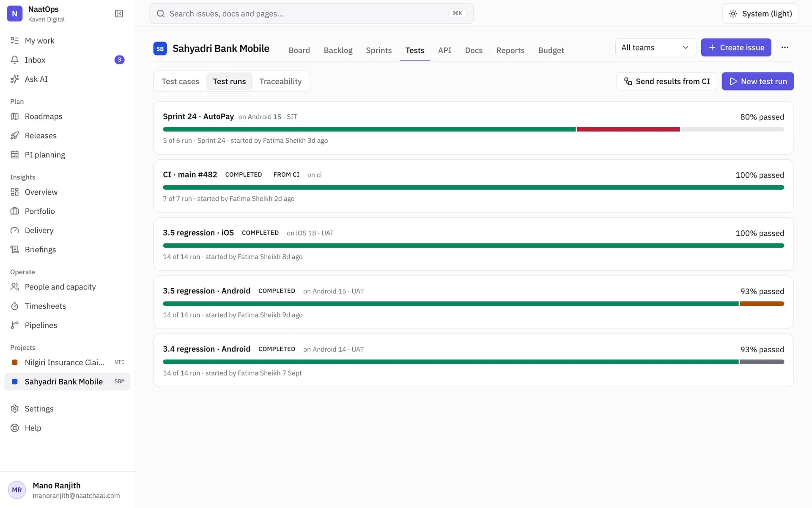Image resolution: width=812 pixels, height=508 pixels.
Task: View the Insights Overview
Action: [x=67, y=192]
